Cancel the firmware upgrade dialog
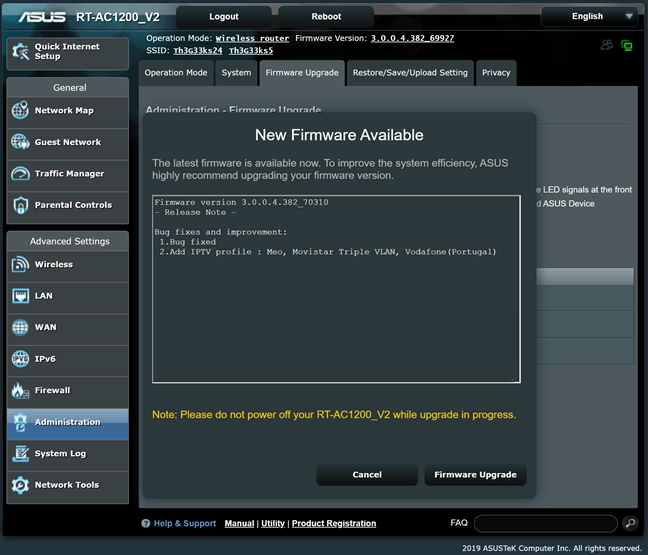Image resolution: width=648 pixels, height=555 pixels. click(367, 474)
